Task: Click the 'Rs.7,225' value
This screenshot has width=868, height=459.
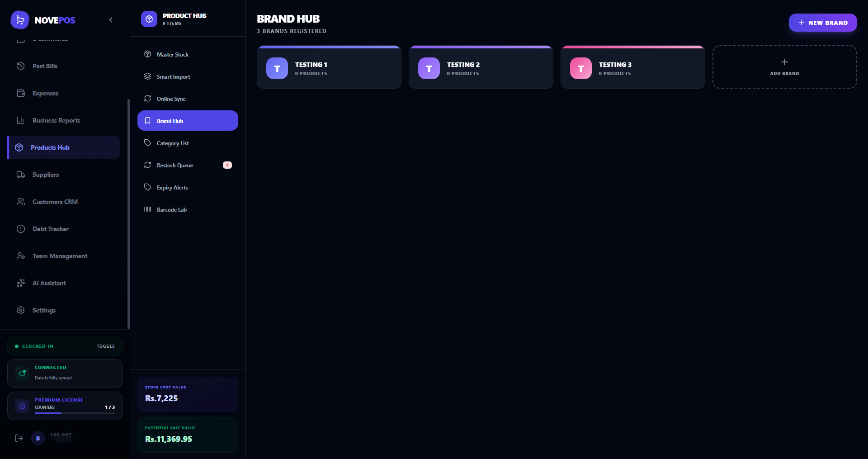Action: pos(161,398)
